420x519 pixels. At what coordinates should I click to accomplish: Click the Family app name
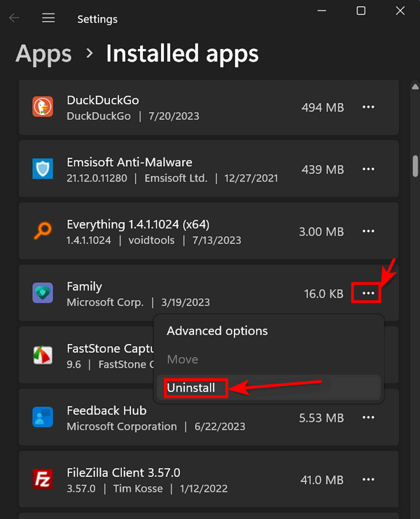click(x=84, y=286)
